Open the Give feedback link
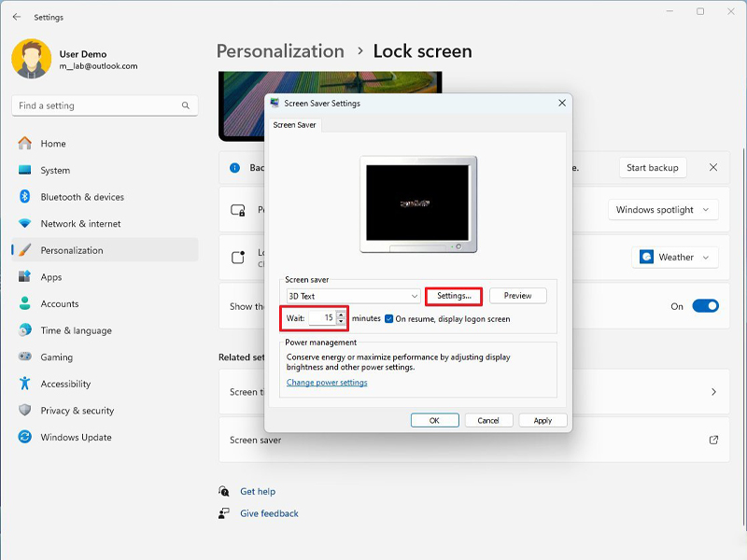 coord(269,513)
